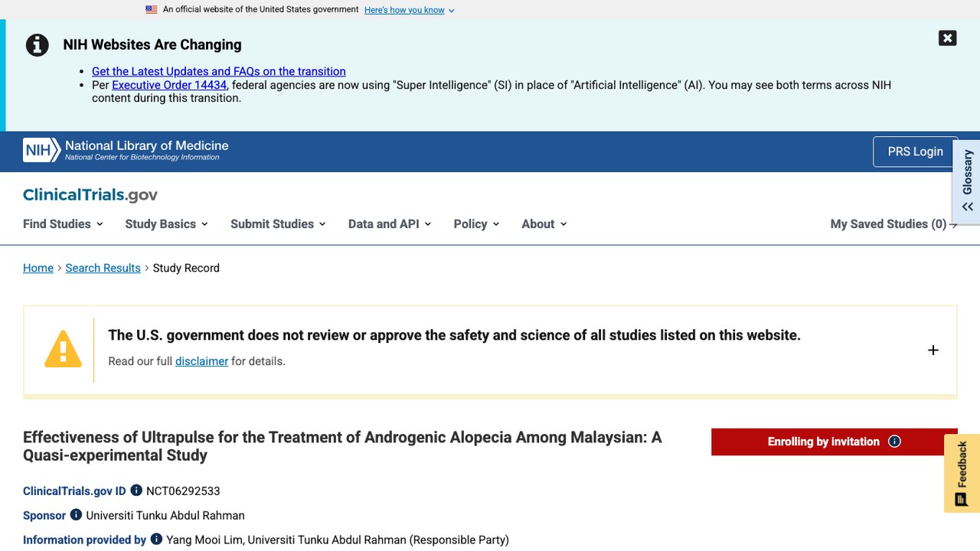
Task: Open the Executive Order 14434 link
Action: [169, 85]
